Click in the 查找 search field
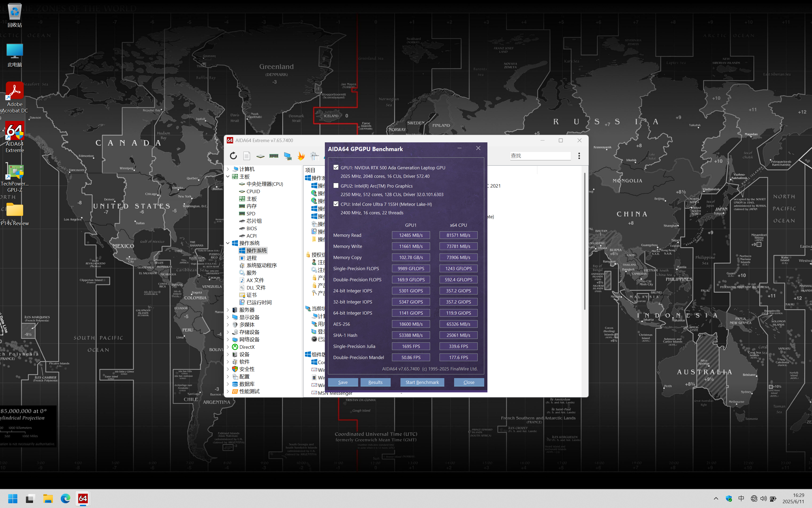The width and height of the screenshot is (812, 508). point(540,156)
